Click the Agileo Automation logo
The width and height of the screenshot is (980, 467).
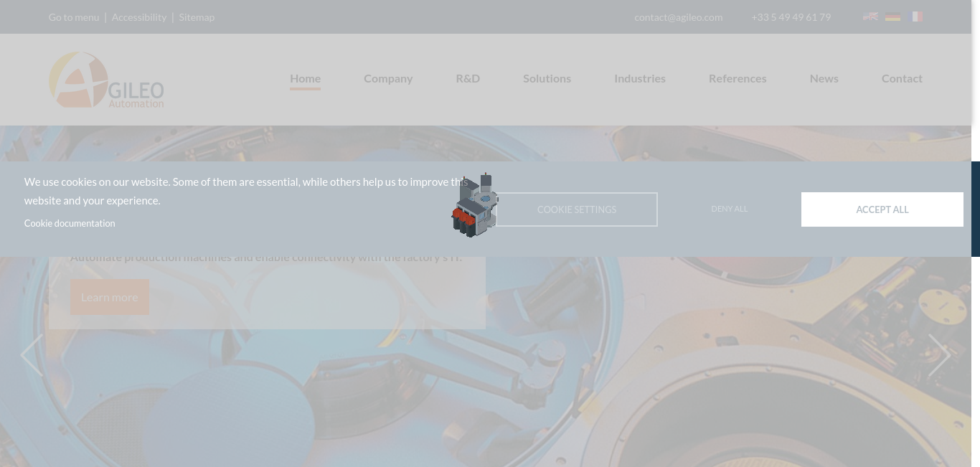[x=106, y=80]
